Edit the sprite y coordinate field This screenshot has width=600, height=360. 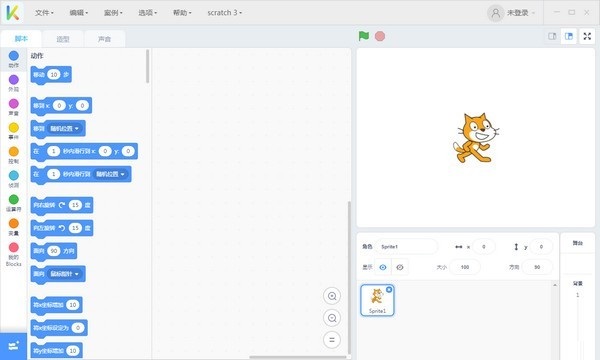(x=541, y=247)
